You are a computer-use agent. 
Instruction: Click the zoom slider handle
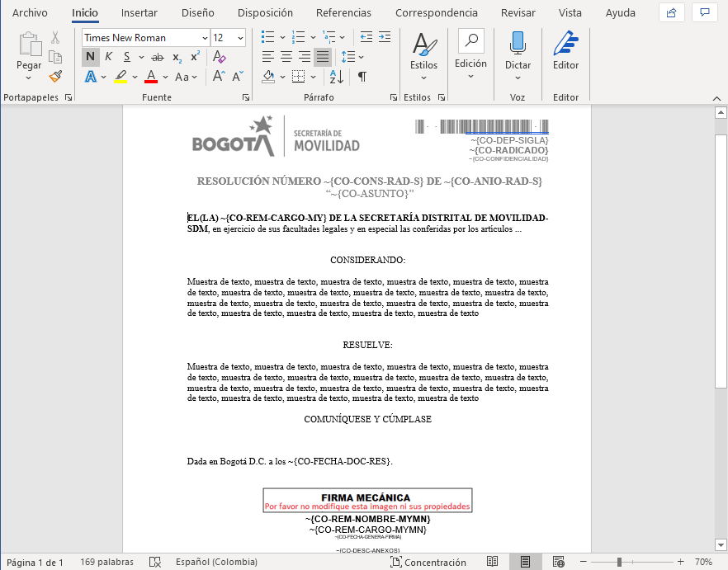[619, 562]
